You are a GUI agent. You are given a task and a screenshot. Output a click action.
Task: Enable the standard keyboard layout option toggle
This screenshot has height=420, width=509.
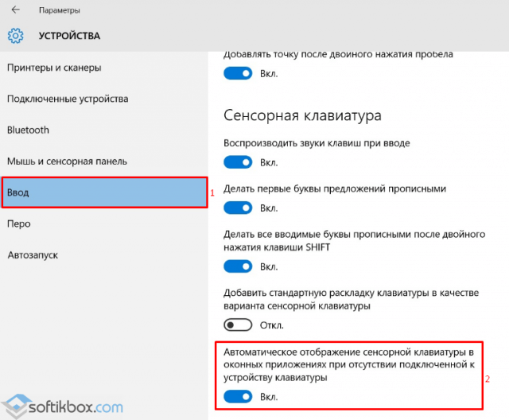click(x=238, y=325)
